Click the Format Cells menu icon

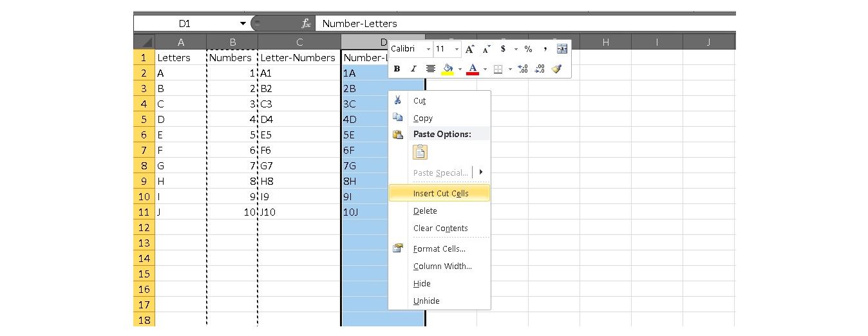click(398, 248)
